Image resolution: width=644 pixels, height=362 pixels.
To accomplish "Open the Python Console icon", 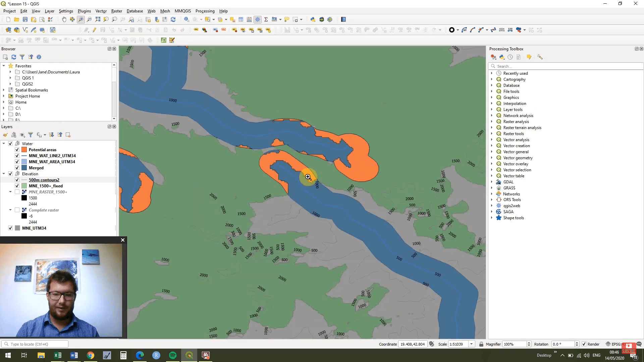I will point(313,19).
